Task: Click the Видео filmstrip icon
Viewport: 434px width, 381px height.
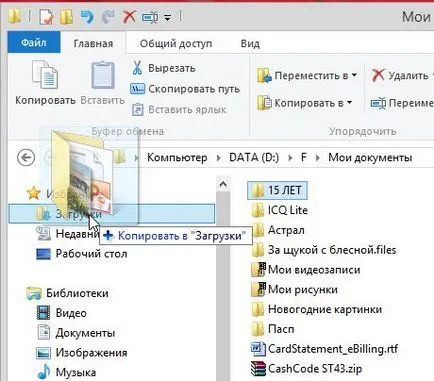Action: coord(43,313)
